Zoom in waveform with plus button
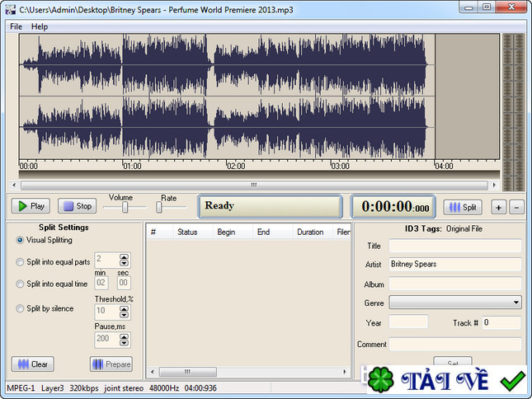532x399 pixels. (499, 207)
